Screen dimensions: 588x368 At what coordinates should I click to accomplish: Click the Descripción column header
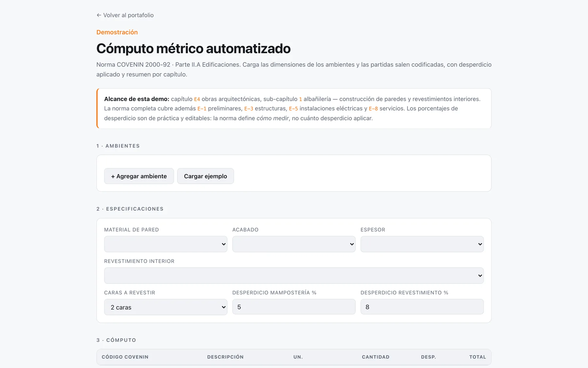[x=225, y=357]
